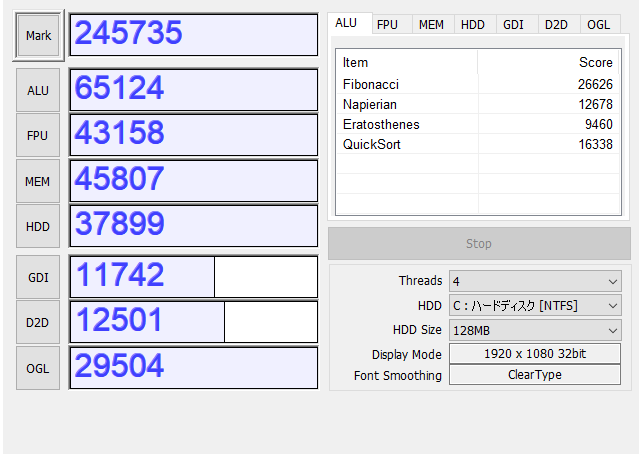
Task: Switch to the ALU tab
Action: tap(350, 23)
